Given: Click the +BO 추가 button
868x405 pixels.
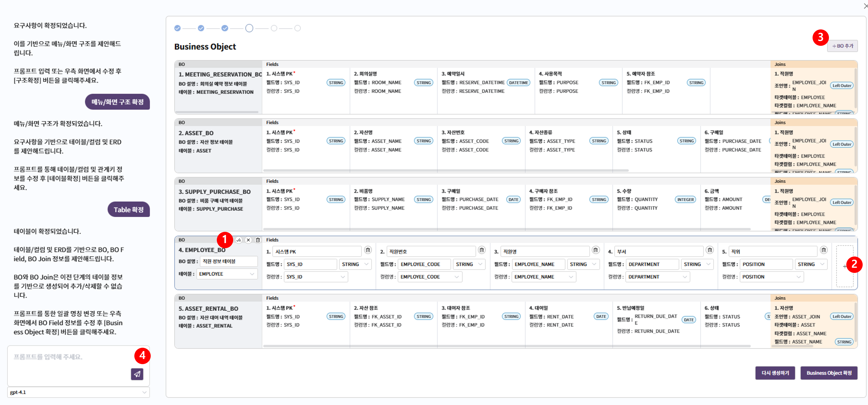Looking at the screenshot, I should [842, 46].
